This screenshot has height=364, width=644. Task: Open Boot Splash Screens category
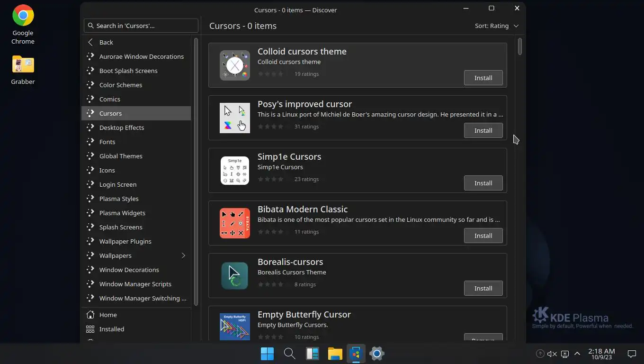136,71
